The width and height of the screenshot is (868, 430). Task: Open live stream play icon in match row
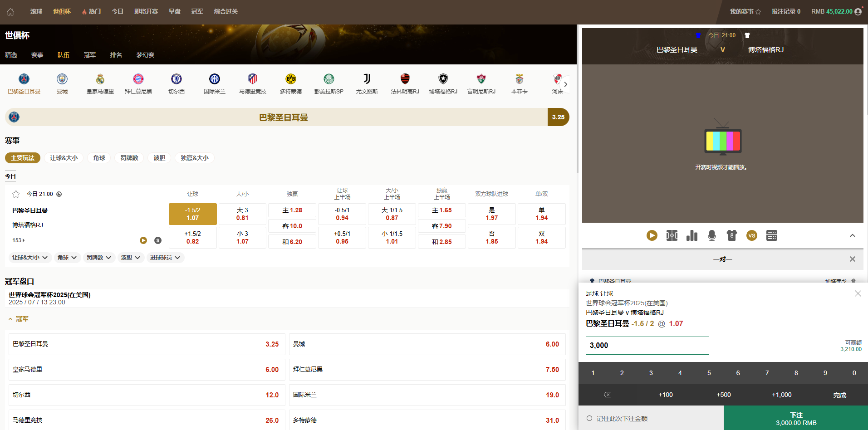pyautogui.click(x=143, y=240)
